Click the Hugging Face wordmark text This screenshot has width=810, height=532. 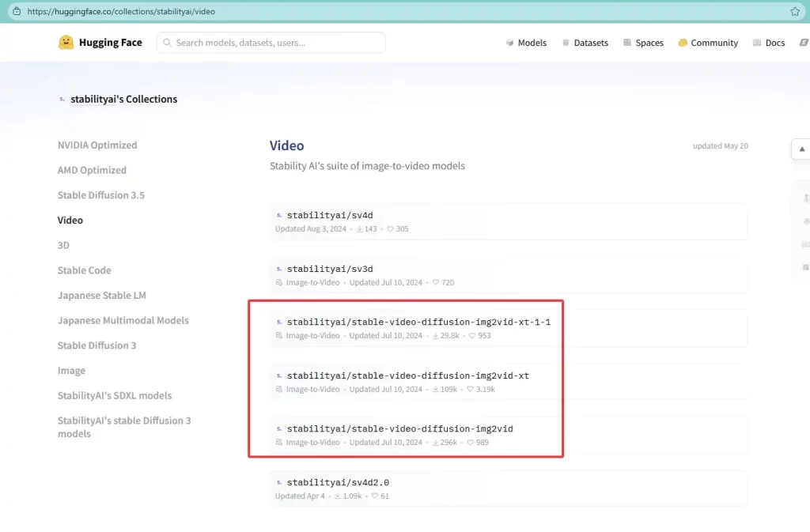pyautogui.click(x=111, y=43)
